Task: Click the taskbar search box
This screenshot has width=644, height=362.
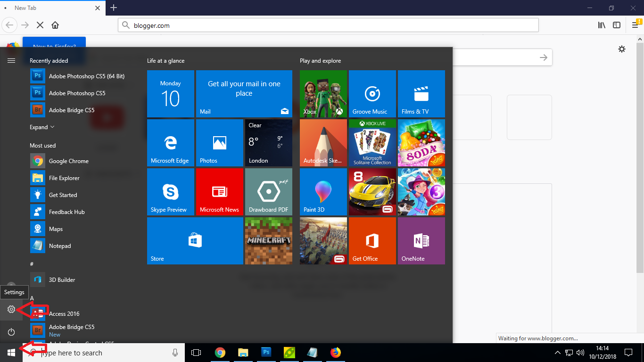Action: point(103,353)
